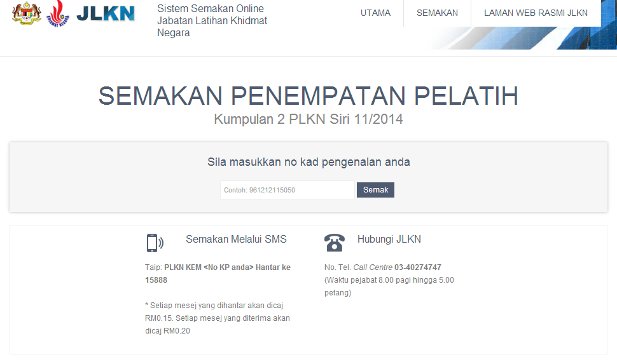Open the UTAMA menu item

coord(375,13)
